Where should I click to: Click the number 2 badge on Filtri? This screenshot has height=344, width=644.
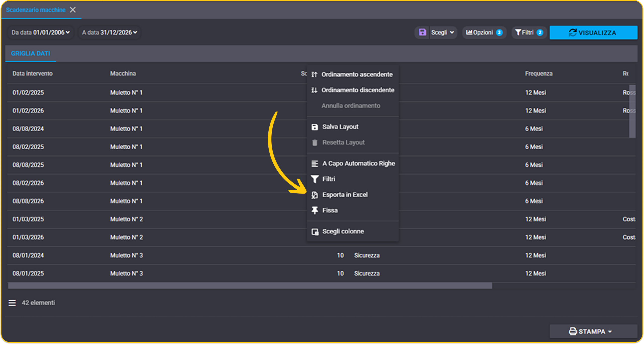[540, 32]
